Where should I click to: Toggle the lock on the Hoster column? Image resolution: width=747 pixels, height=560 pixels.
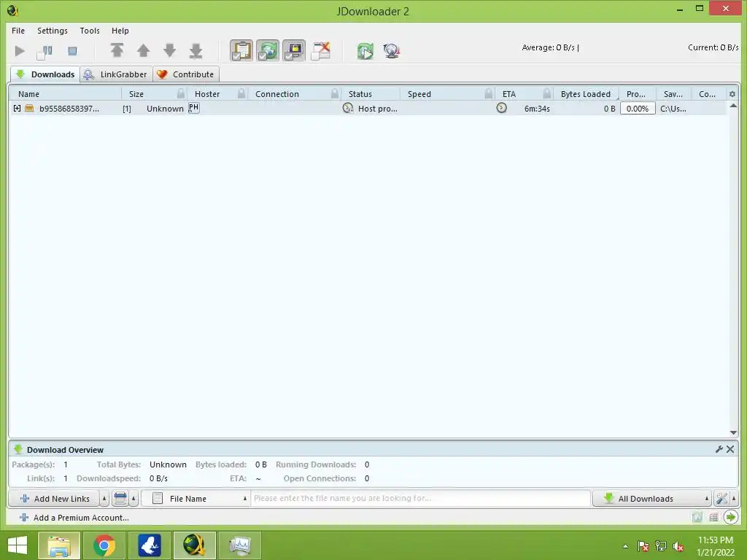[241, 93]
